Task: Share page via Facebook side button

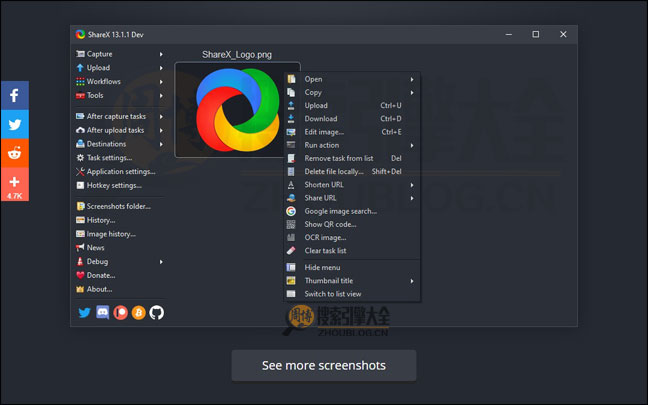Action: 15,95
